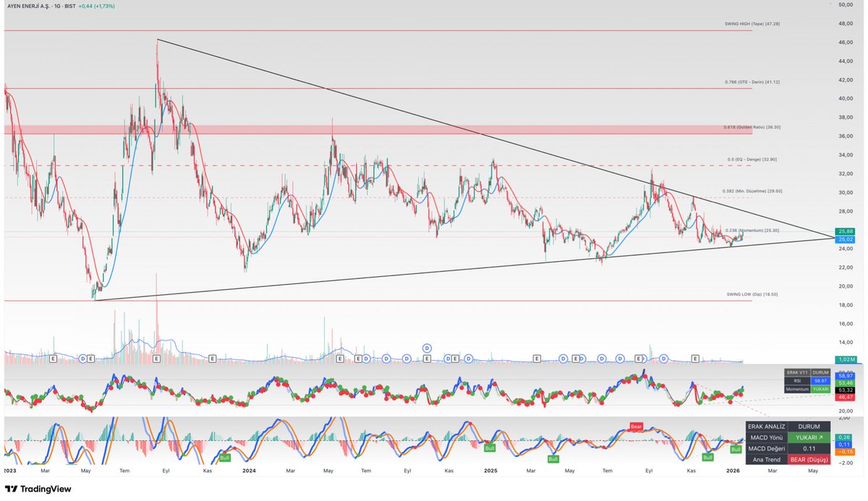Image resolution: width=868 pixels, height=501 pixels.
Task: Click the green 0,26 MACD axis tag
Action: click(x=844, y=437)
